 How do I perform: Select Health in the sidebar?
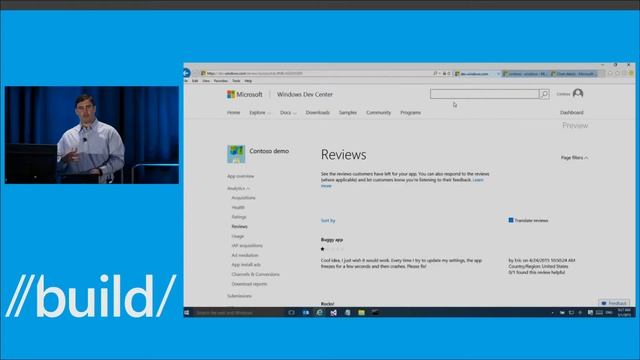(x=238, y=207)
